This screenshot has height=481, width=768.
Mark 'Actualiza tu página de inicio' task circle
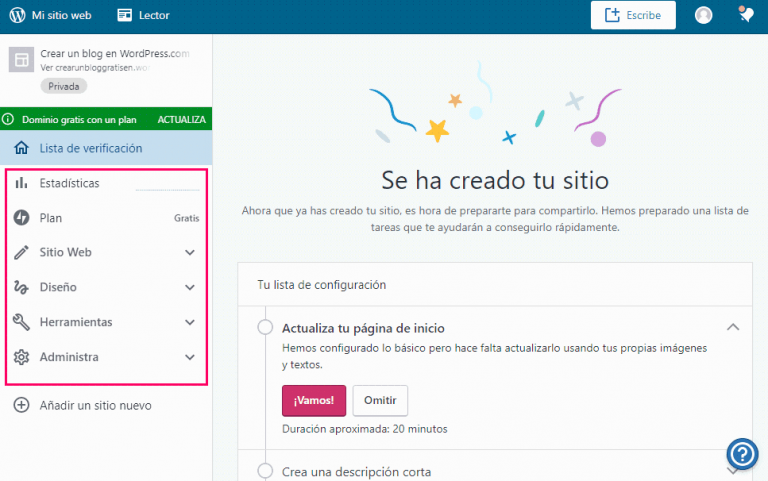point(265,327)
